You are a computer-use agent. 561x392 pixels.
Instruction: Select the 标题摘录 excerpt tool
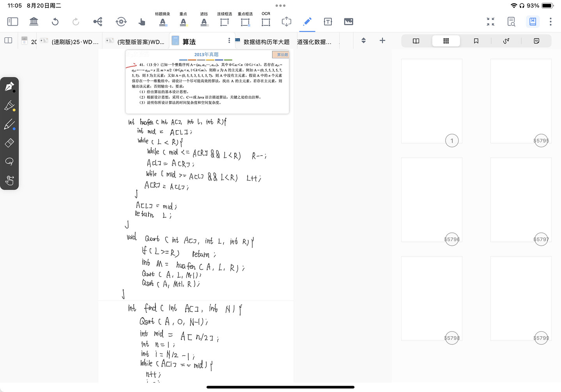click(x=163, y=20)
